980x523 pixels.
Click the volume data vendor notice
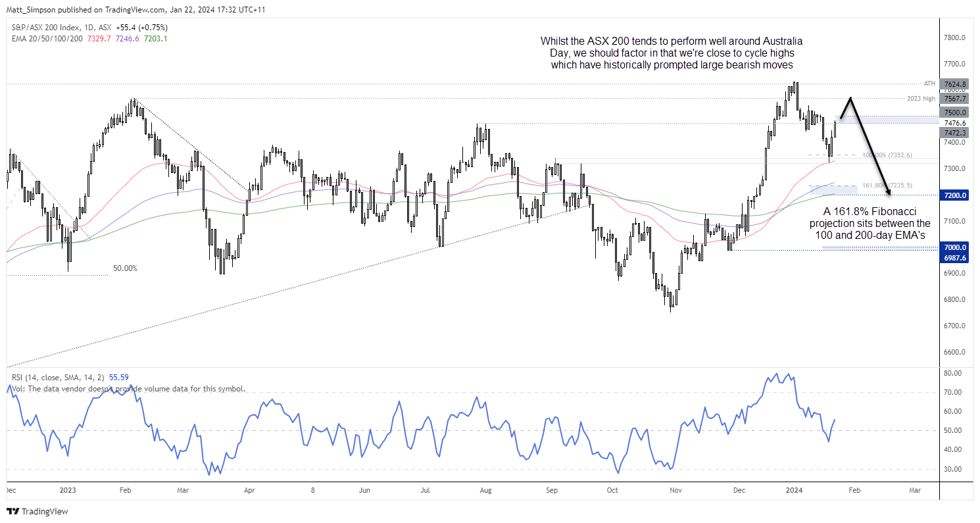(127, 389)
